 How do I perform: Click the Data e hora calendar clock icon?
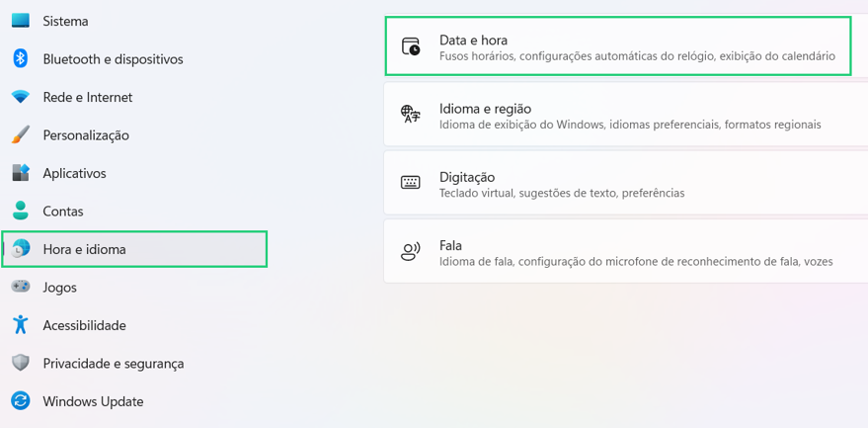point(411,46)
